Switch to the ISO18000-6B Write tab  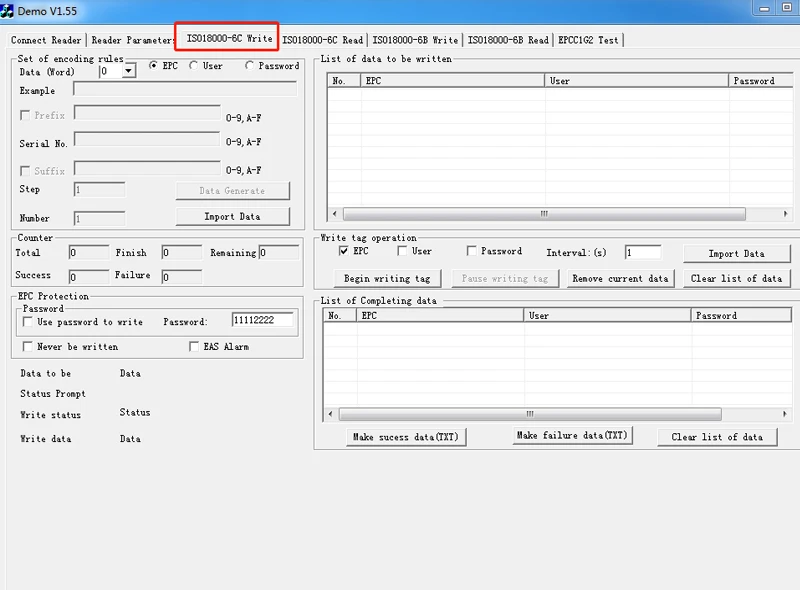coord(415,40)
